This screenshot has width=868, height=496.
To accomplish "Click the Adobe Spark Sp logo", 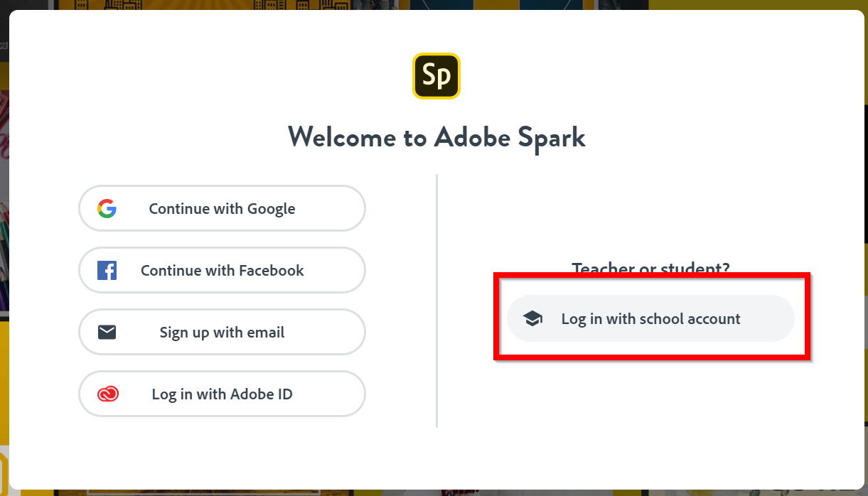I will pos(436,75).
